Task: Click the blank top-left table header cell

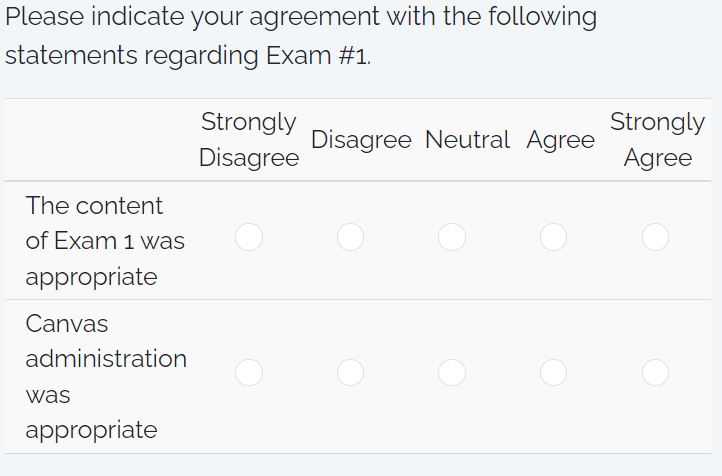Action: 95,140
